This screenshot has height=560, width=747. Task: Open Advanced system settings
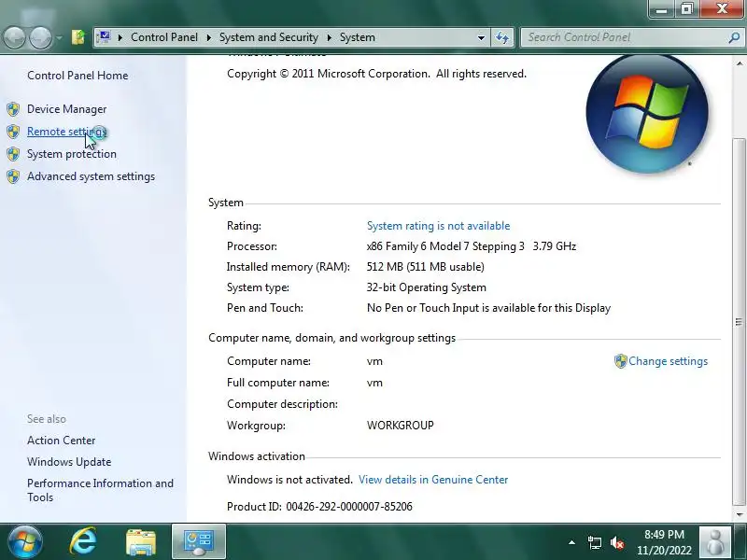click(91, 176)
